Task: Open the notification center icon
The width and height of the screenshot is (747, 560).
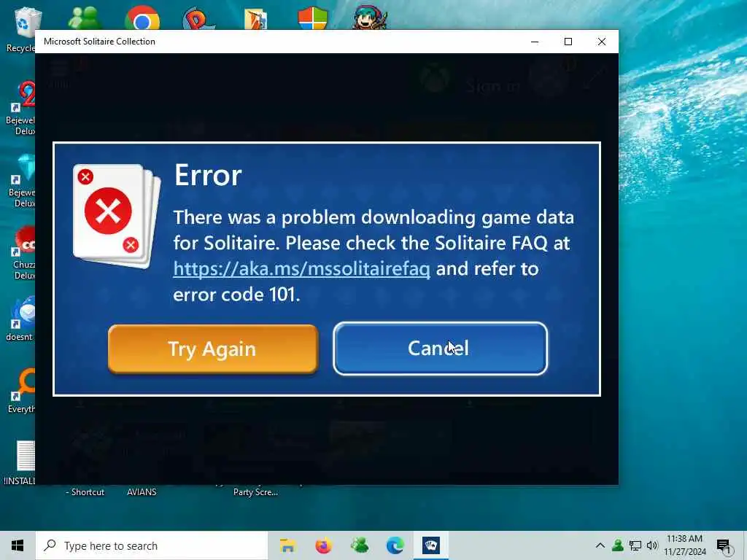Action: [724, 546]
